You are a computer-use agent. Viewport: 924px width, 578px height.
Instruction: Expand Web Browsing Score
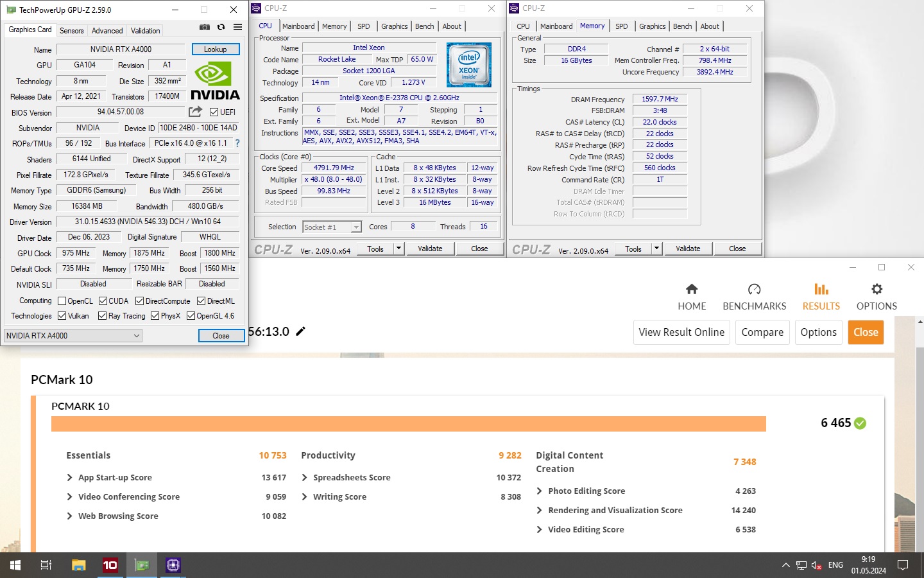coord(69,516)
